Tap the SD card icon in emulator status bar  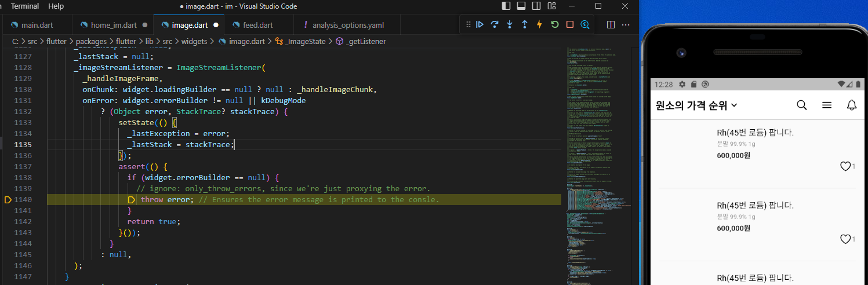[x=693, y=85]
